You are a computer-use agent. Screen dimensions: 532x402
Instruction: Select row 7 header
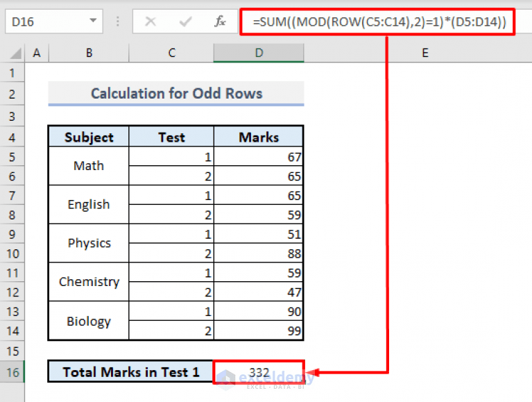[12, 196]
